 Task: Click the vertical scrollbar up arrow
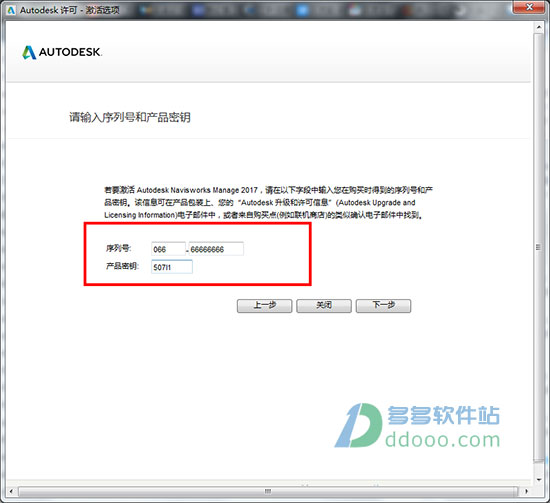[538, 27]
